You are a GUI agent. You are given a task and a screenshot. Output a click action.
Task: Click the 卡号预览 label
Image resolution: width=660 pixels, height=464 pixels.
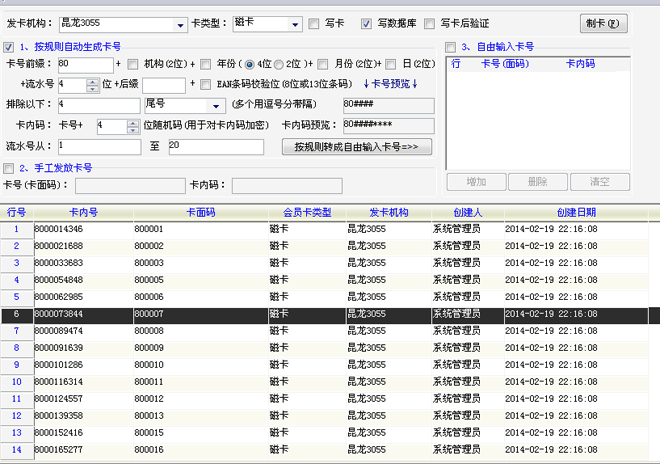(390, 84)
